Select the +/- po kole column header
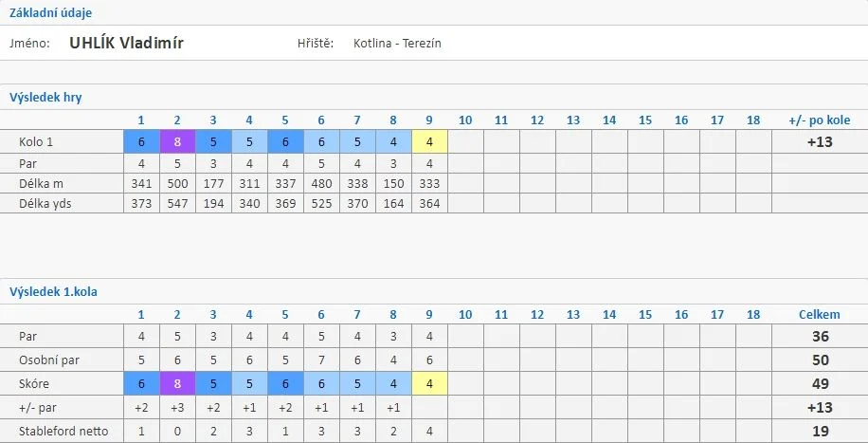The image size is (868, 443). point(820,120)
